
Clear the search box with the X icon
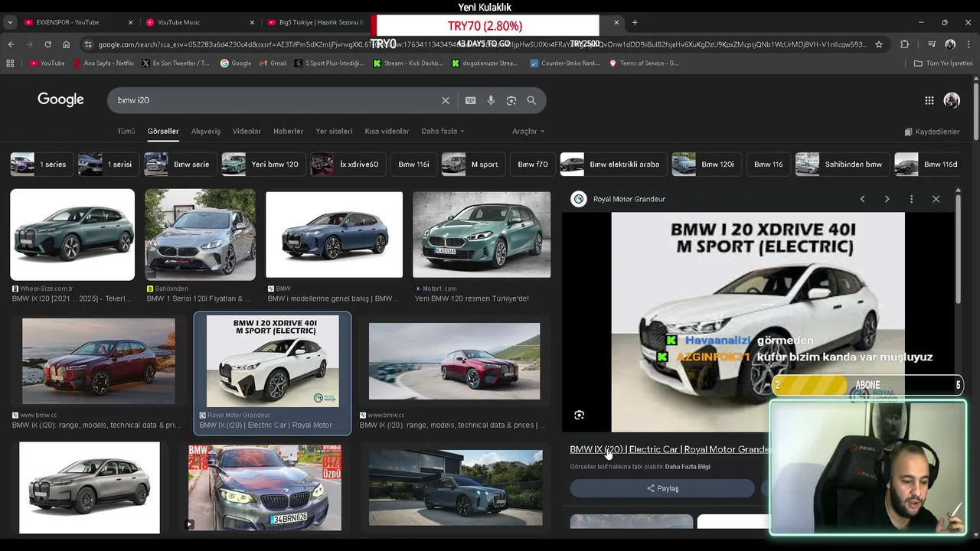click(445, 100)
